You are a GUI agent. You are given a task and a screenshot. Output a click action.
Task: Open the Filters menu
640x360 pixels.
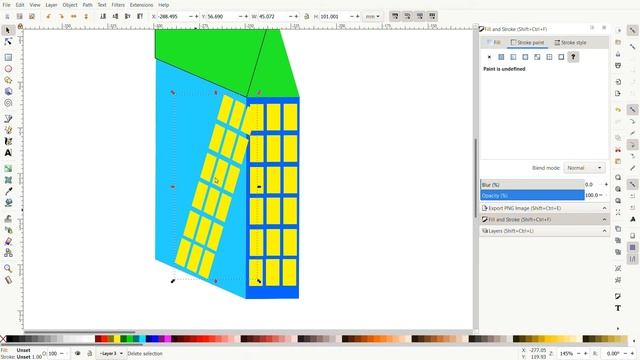118,5
